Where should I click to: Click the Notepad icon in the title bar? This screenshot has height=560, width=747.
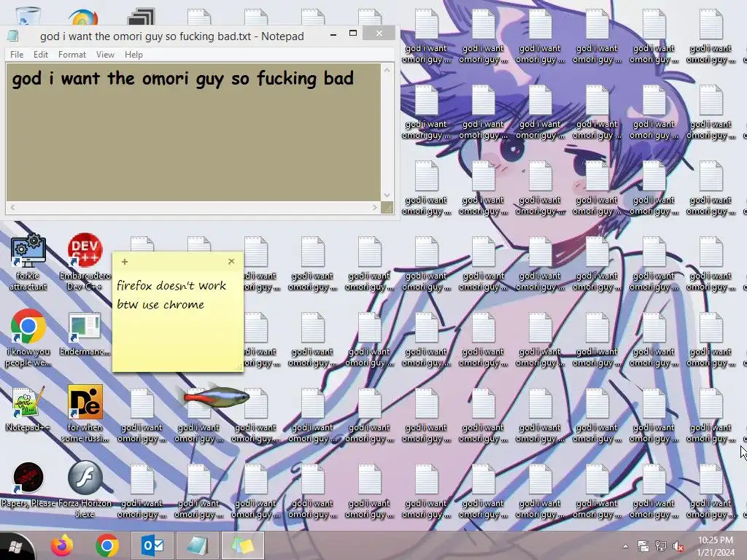coord(13,36)
